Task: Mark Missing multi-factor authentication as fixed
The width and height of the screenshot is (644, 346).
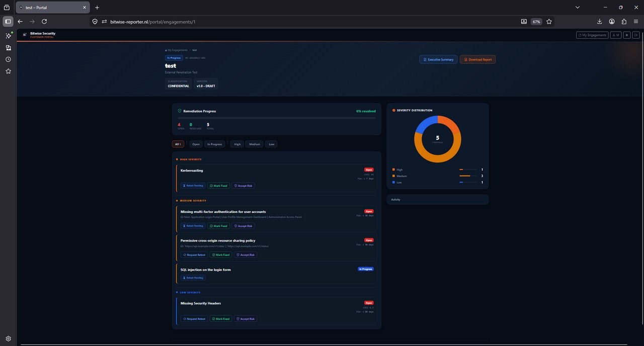Action: point(219,226)
